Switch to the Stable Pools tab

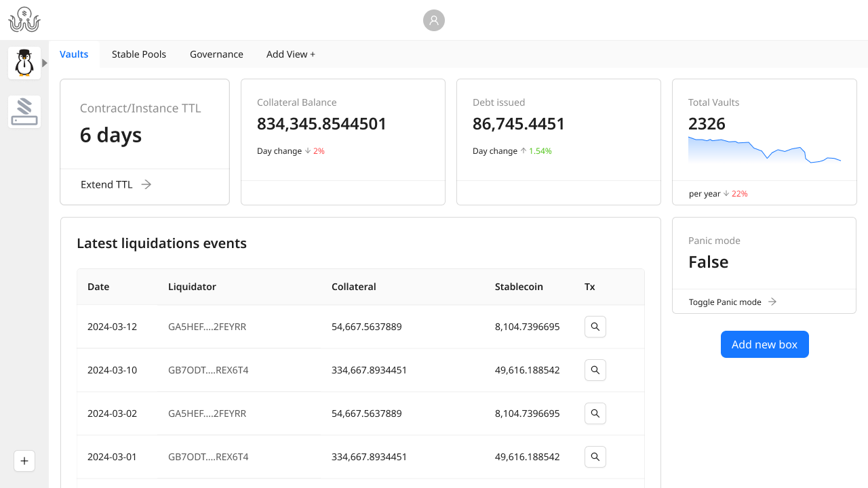(x=139, y=54)
